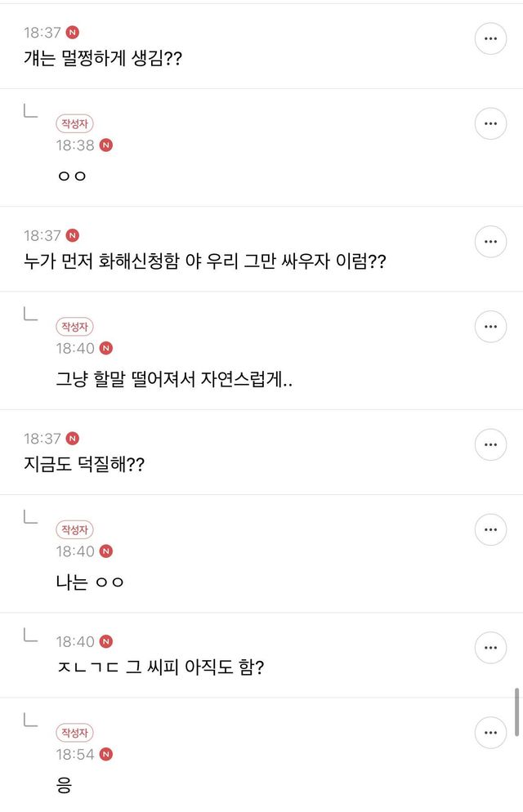The height and width of the screenshot is (812, 523).
Task: Open more options for '나는 ㅇㅇ' reply
Action: (490, 529)
